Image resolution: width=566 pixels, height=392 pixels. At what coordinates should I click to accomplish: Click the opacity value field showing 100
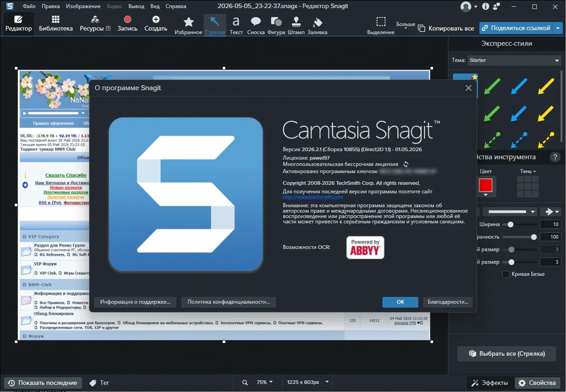pyautogui.click(x=550, y=237)
